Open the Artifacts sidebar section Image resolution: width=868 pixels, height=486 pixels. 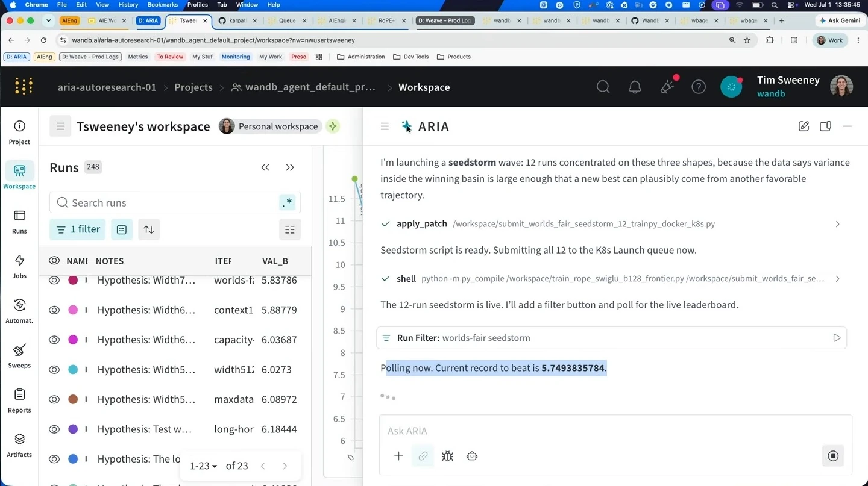point(19,445)
